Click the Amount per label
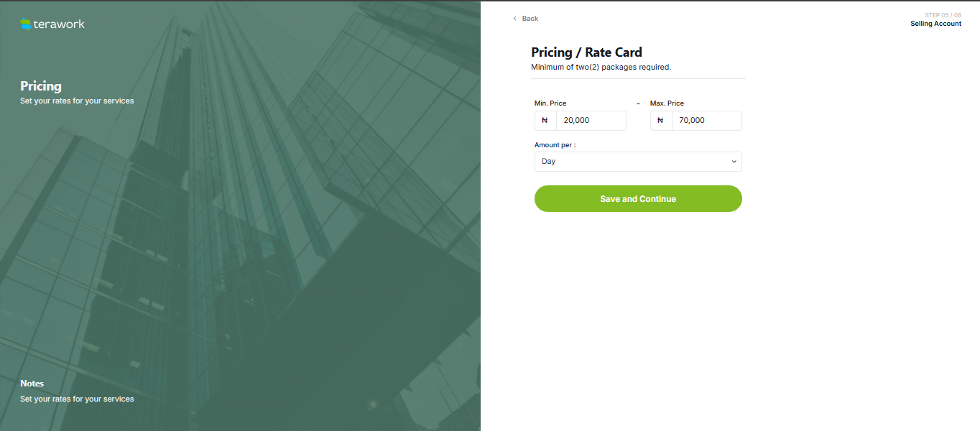 tap(555, 145)
